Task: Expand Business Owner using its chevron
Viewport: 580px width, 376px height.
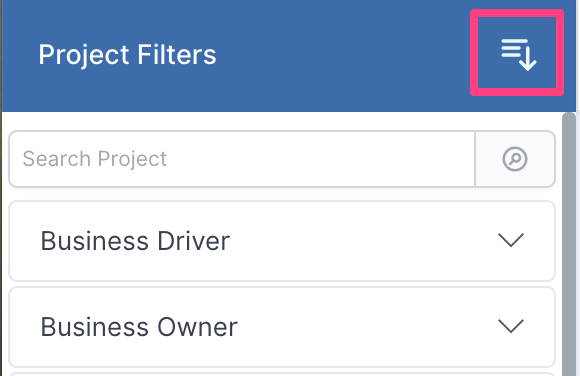Action: (x=511, y=326)
